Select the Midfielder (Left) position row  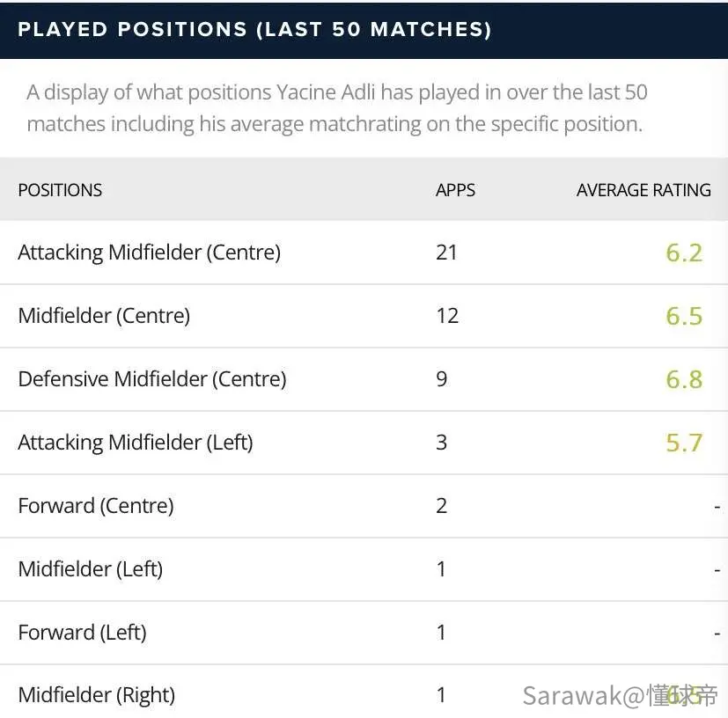click(364, 569)
